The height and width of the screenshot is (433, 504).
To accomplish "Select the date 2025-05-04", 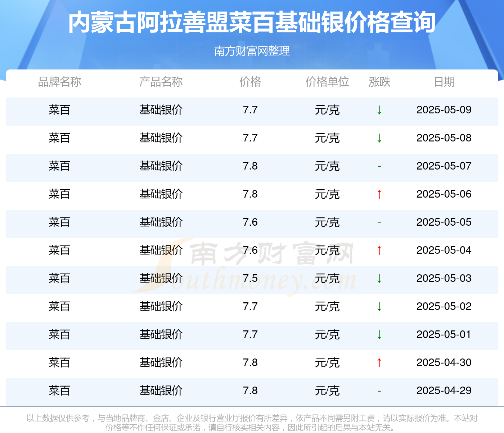I will (444, 250).
